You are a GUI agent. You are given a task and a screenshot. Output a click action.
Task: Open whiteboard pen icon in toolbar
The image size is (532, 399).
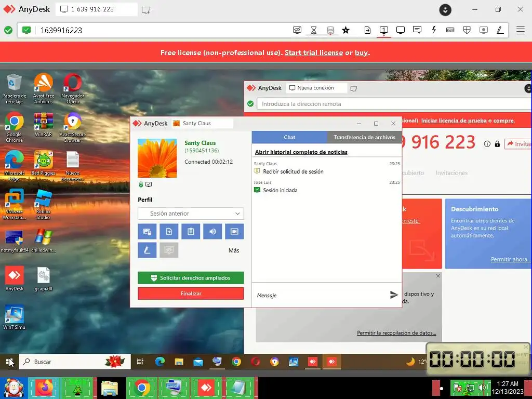(x=500, y=30)
